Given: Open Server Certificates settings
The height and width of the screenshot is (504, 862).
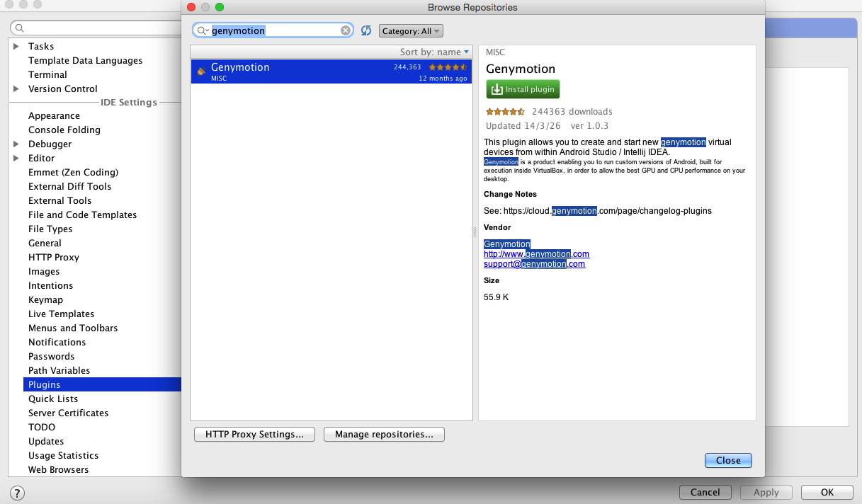Looking at the screenshot, I should pos(68,413).
